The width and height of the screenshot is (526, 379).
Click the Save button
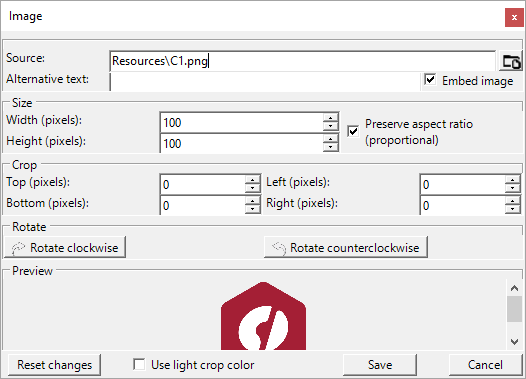380,365
